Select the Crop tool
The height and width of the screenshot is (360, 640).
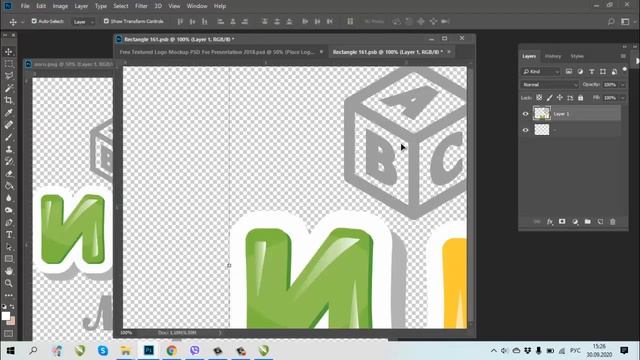(9, 100)
